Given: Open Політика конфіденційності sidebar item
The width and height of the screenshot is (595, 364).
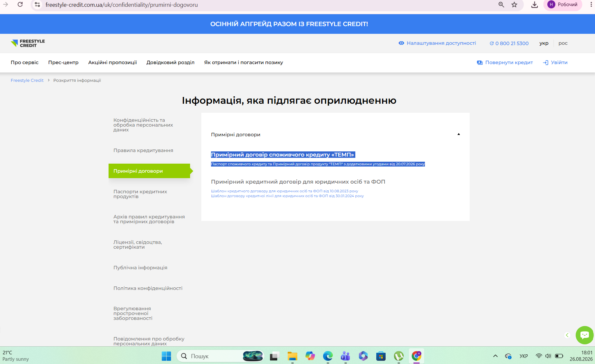Looking at the screenshot, I should coord(148,288).
